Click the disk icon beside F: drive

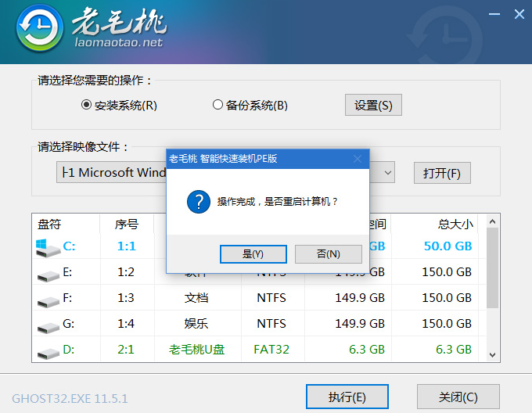(x=47, y=299)
